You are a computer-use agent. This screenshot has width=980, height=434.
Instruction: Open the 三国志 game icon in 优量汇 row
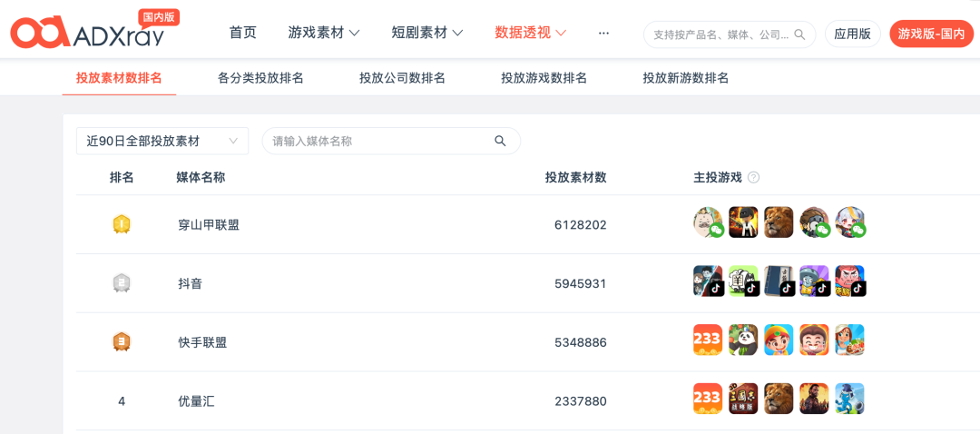click(743, 399)
